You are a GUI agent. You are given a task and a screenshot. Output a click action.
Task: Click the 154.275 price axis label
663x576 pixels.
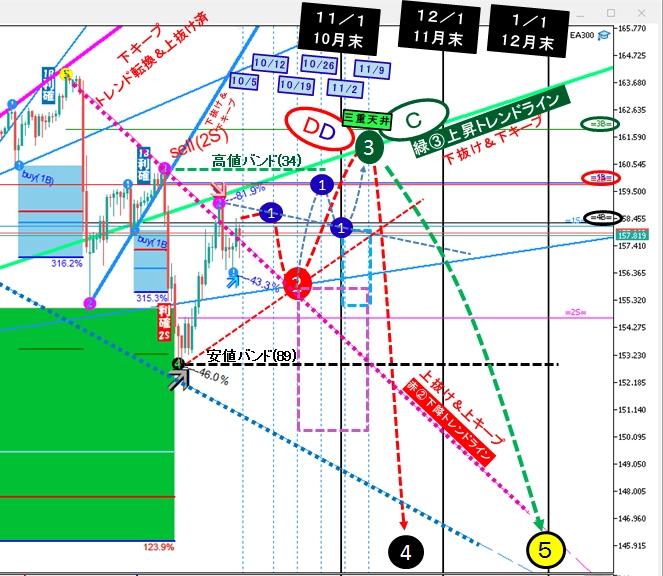point(632,327)
